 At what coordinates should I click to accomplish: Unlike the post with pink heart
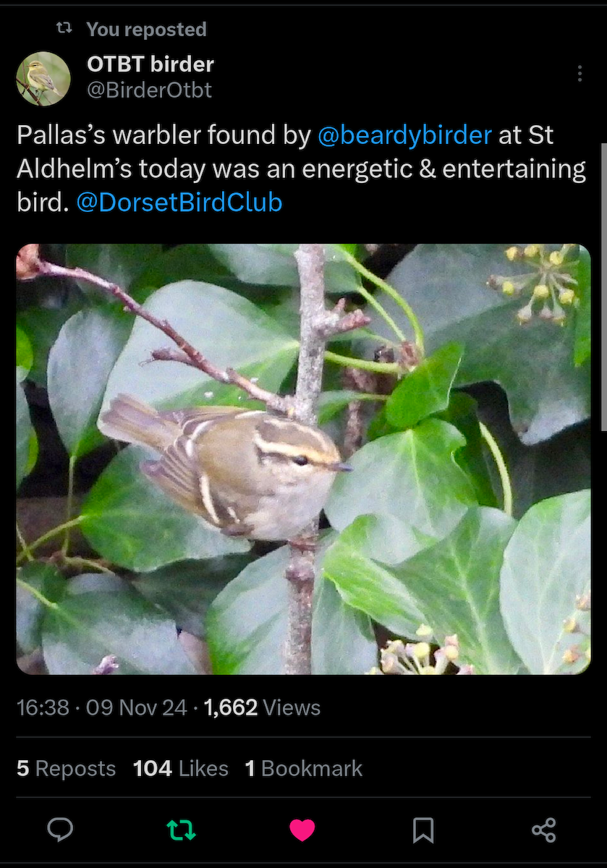302,830
